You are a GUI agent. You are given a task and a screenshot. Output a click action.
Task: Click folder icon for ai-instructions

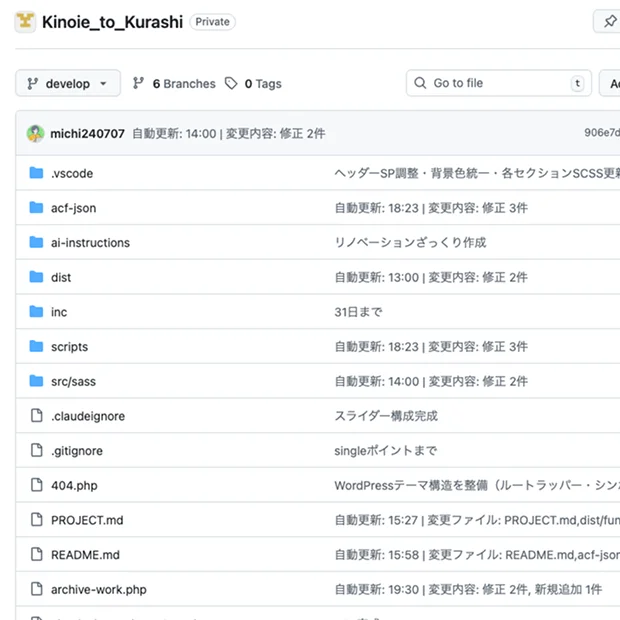36,242
